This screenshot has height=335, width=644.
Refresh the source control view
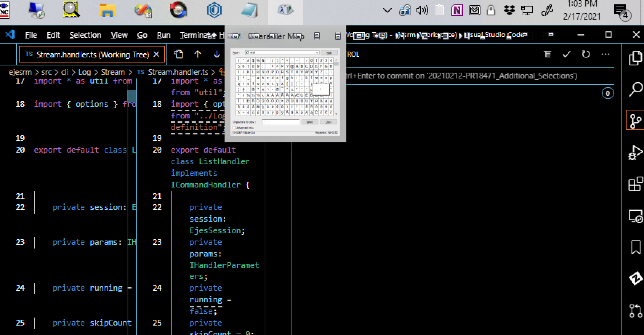[x=585, y=55]
